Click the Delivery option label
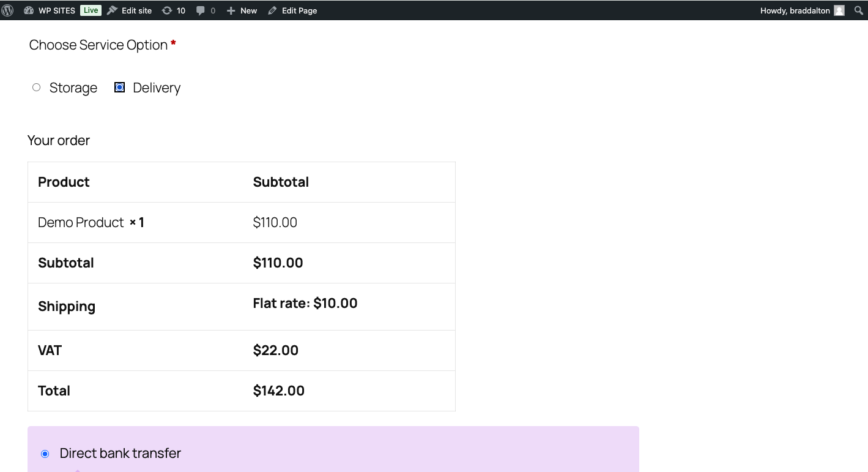Image resolution: width=868 pixels, height=472 pixels. (x=157, y=88)
